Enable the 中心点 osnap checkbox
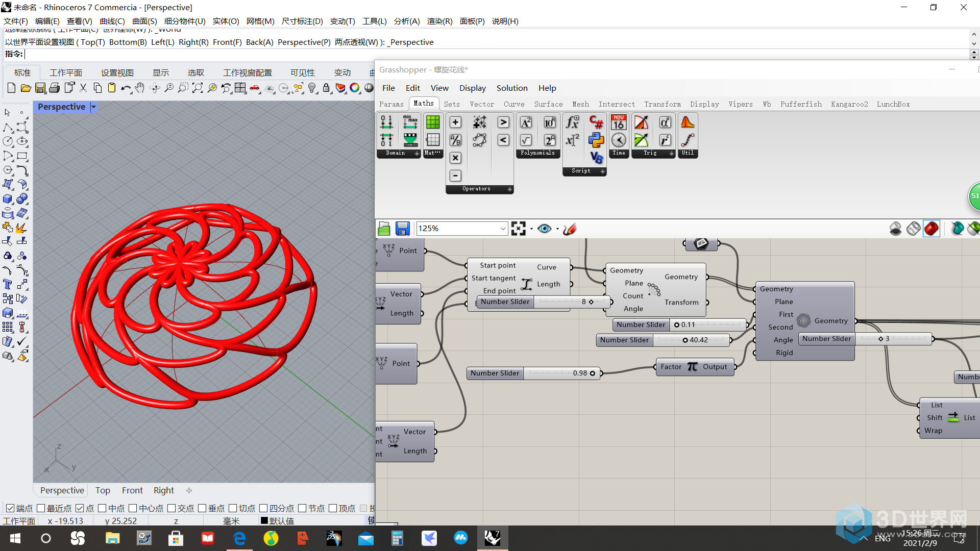Image resolution: width=980 pixels, height=551 pixels. 133,508
